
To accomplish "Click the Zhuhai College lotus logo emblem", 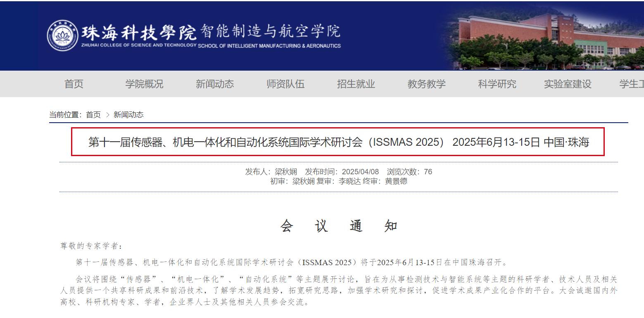I will (x=63, y=36).
